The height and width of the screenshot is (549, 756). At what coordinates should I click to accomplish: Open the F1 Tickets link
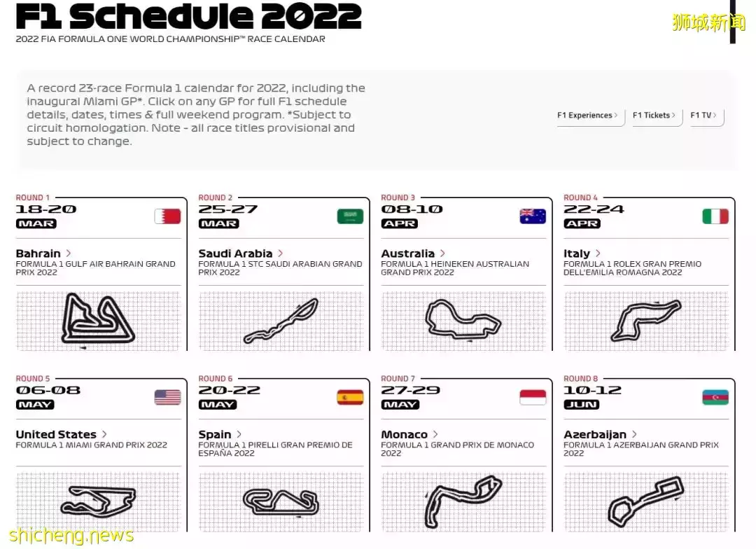tap(654, 116)
